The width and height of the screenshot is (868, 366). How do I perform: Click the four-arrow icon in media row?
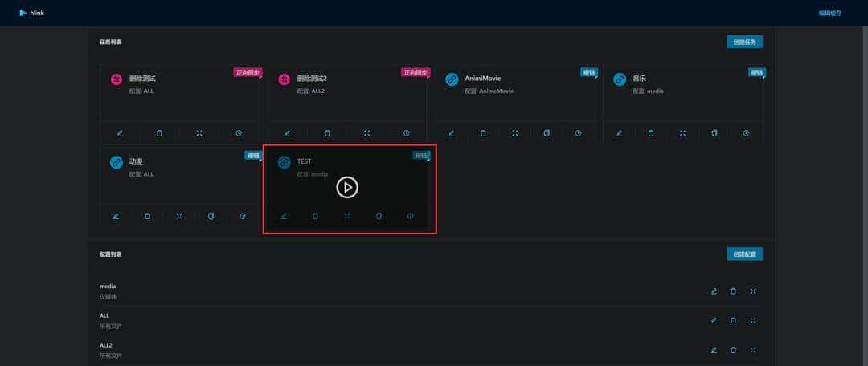pos(753,291)
